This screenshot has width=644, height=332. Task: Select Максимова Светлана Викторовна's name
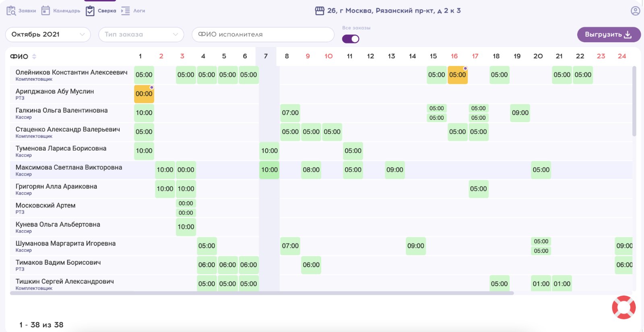tap(69, 167)
